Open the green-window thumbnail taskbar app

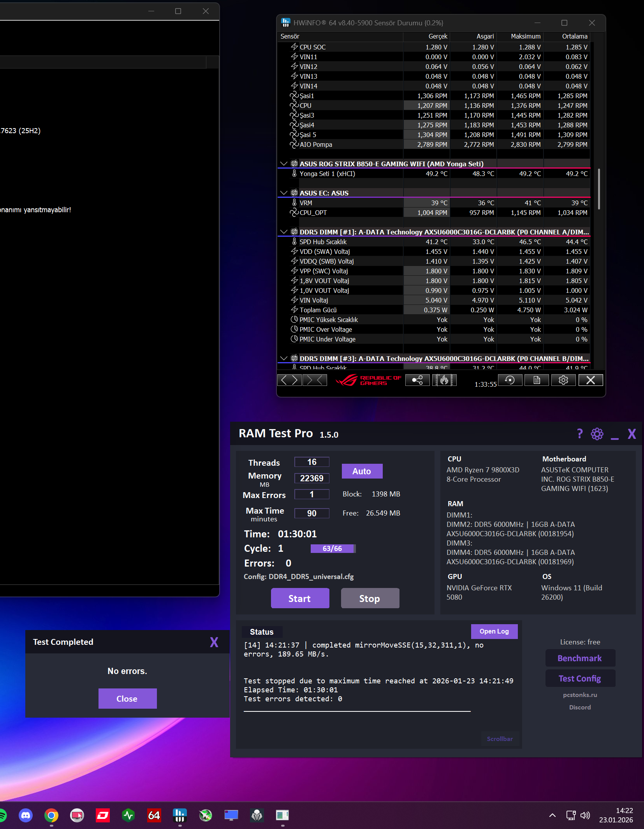tap(283, 815)
